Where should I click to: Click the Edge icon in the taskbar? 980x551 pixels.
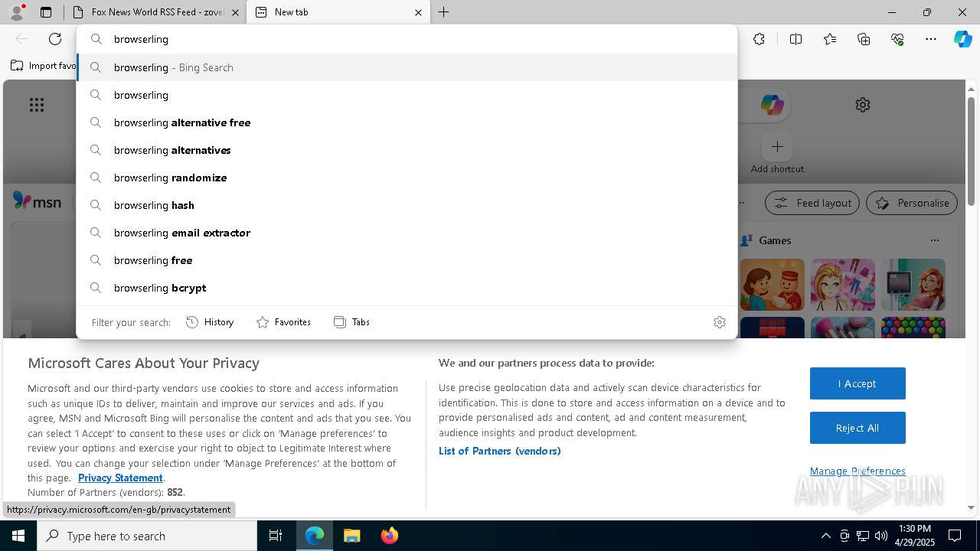tap(315, 536)
